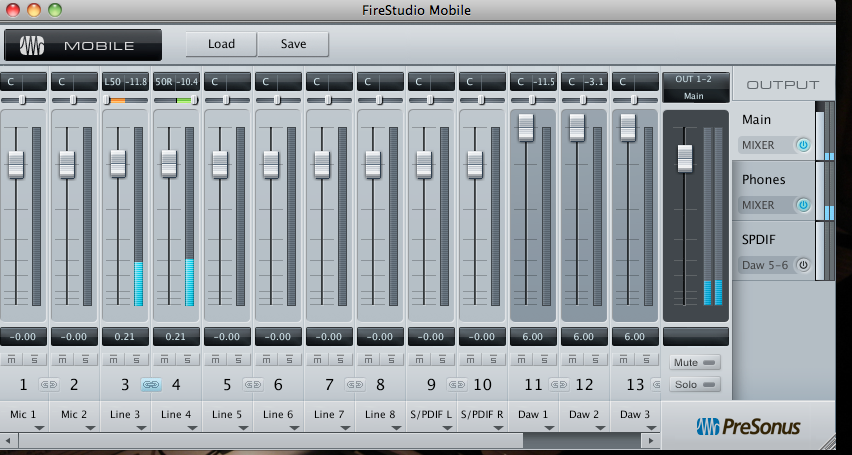Toggle stereo link between channels 7 and 8
Screen dimensions: 852x455
pos(355,385)
